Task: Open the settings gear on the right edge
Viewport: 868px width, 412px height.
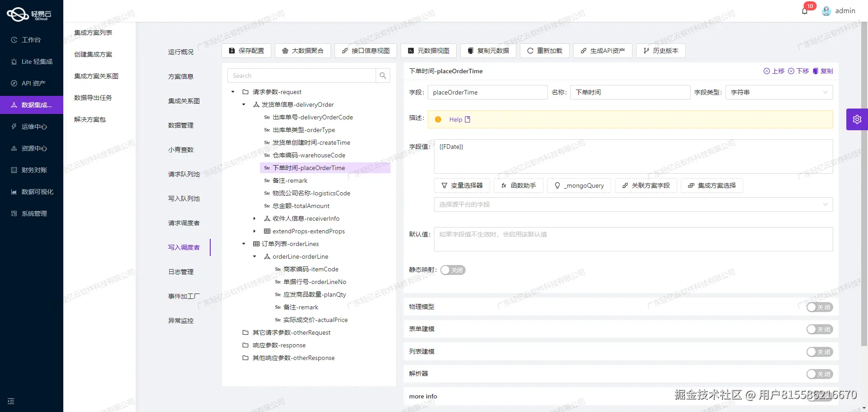Action: [x=857, y=119]
